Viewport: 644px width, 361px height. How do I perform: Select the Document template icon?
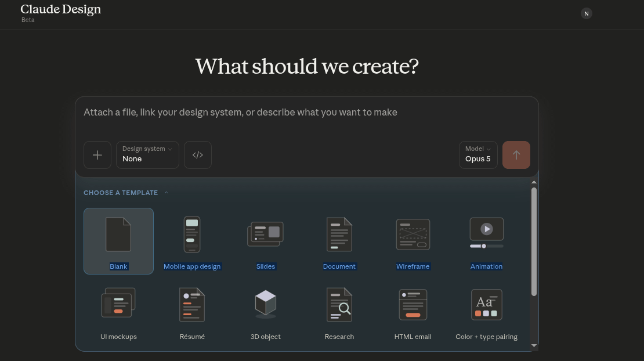point(339,234)
